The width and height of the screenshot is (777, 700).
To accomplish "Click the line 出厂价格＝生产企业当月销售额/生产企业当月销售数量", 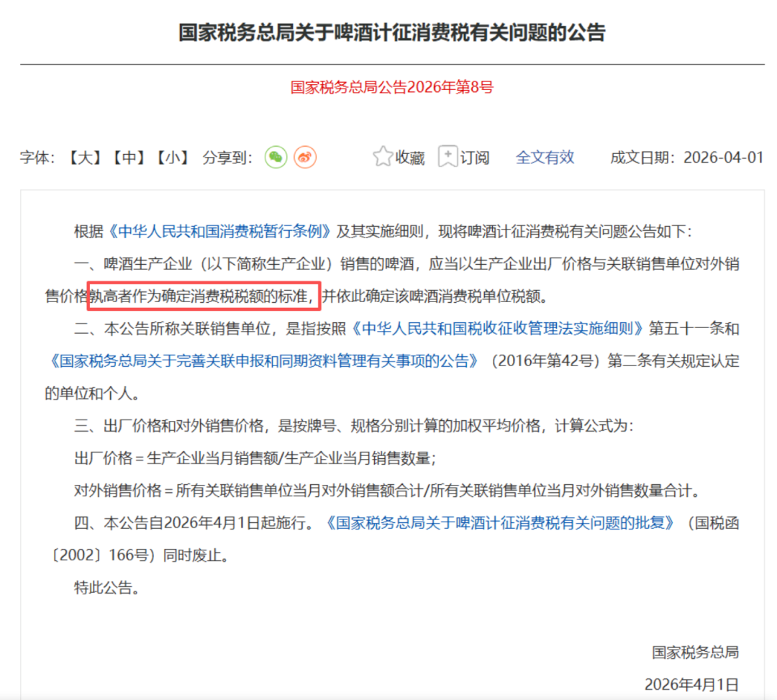I will [255, 458].
